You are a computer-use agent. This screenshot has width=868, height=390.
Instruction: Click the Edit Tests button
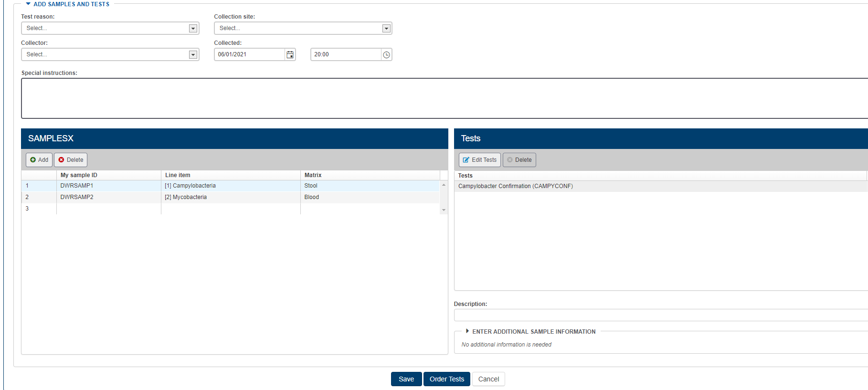(479, 160)
